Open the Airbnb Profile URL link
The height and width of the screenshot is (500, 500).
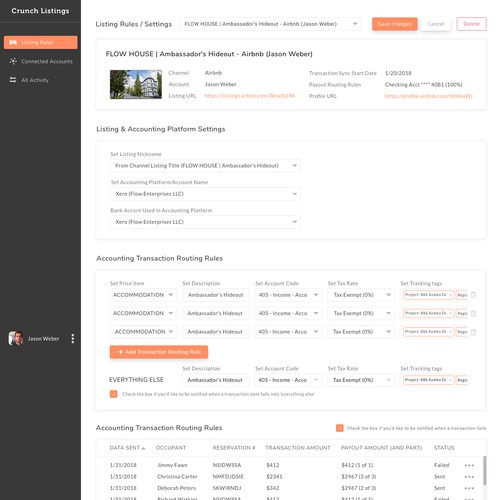428,96
